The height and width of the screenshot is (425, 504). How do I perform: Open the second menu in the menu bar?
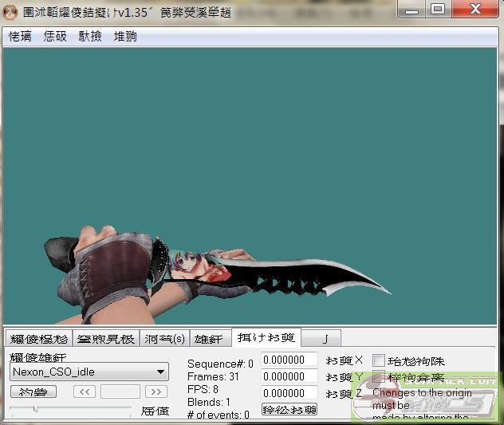(x=55, y=37)
